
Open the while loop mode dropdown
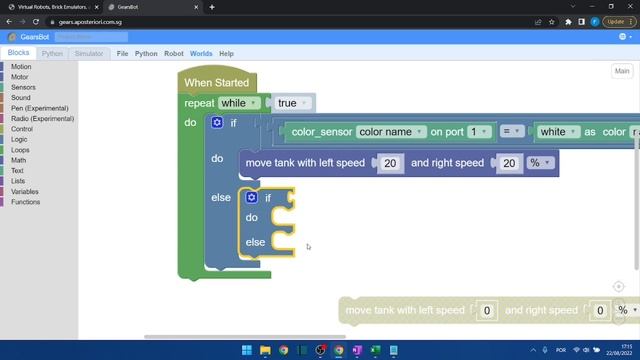pos(239,103)
